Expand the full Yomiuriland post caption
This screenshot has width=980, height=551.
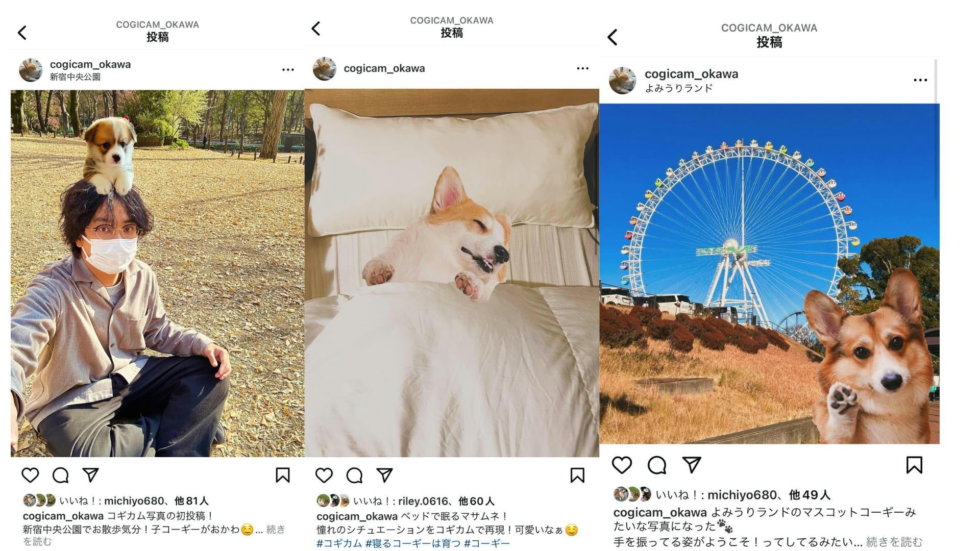point(894,541)
